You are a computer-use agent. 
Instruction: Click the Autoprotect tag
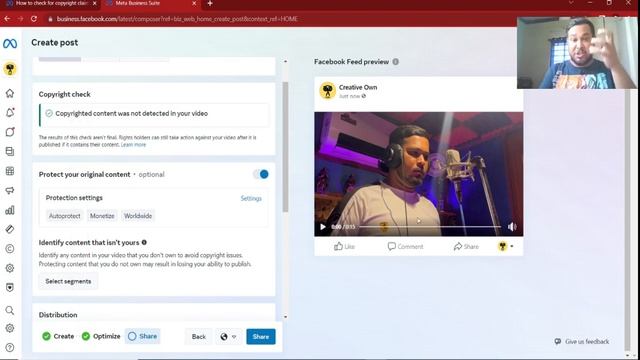coord(64,216)
